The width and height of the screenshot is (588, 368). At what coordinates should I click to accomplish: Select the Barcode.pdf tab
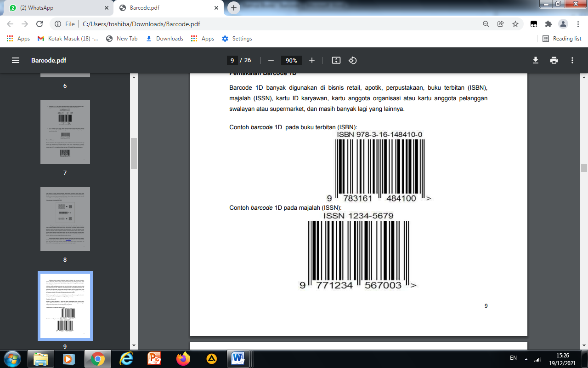[168, 8]
